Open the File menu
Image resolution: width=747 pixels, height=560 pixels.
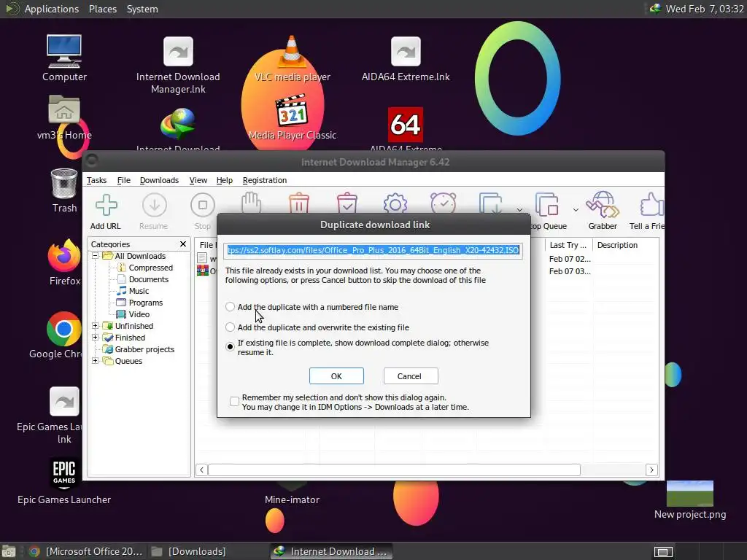click(124, 180)
